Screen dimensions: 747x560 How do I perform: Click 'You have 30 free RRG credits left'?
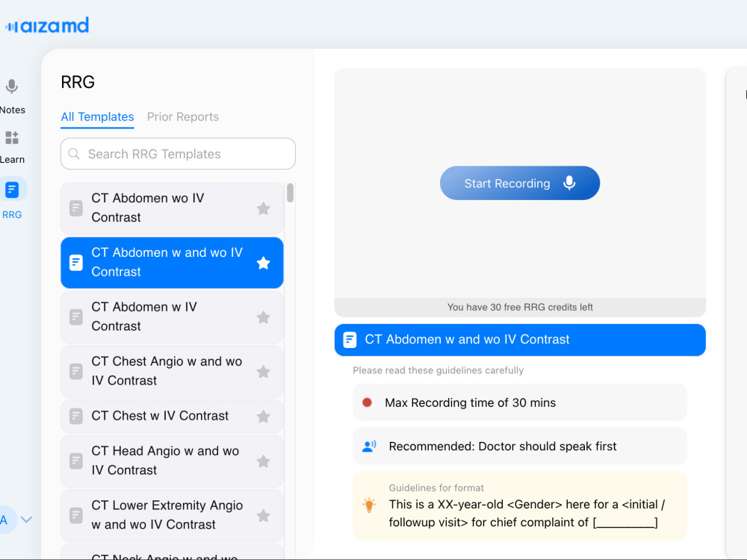(x=520, y=307)
